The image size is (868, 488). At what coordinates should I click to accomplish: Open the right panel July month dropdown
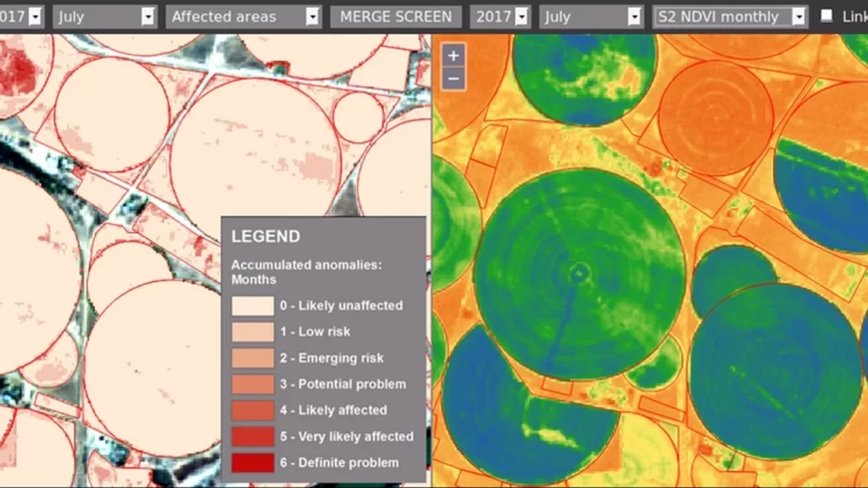[x=591, y=16]
